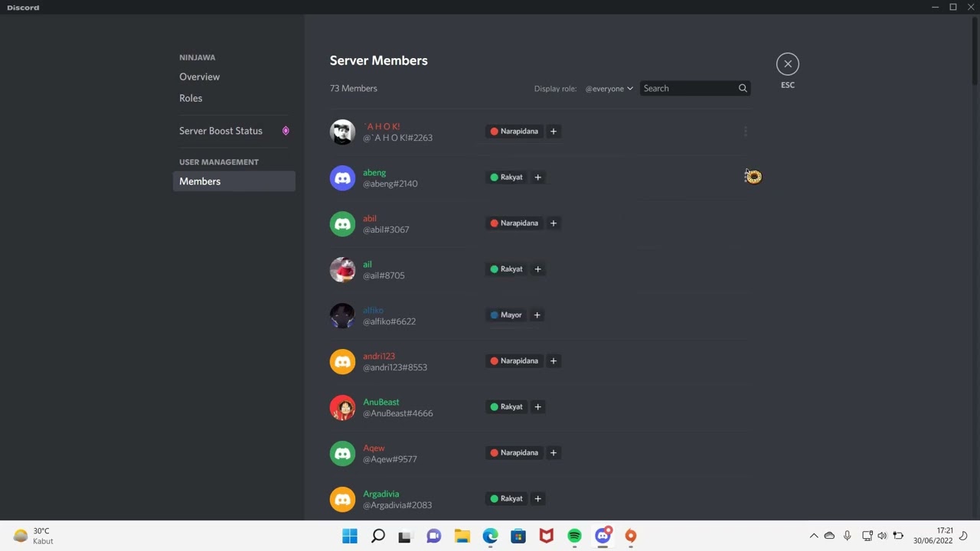Click the orange location-pin taskbar icon
980x551 pixels.
[x=631, y=536]
